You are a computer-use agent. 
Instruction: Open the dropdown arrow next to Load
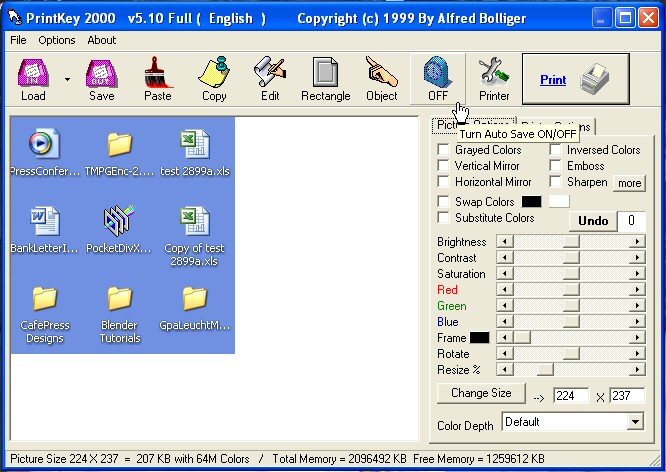pyautogui.click(x=68, y=79)
